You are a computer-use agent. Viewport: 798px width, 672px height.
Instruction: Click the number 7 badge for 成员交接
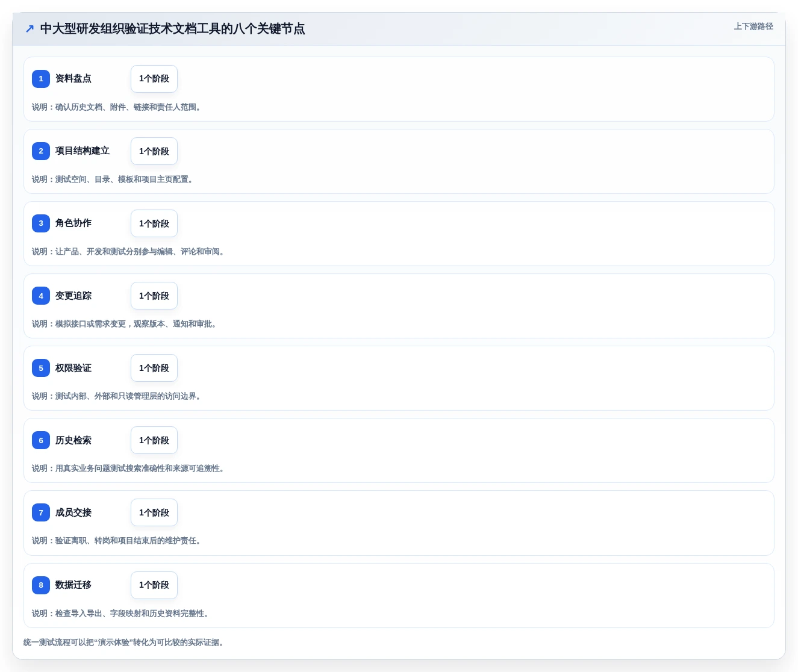41,512
